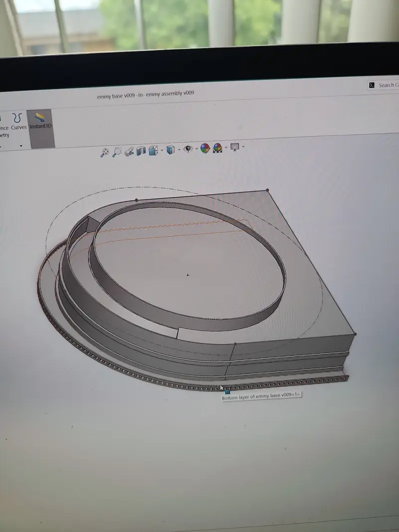Open the View Orientation cube icon
Screen dimensions: 399x532
153,150
